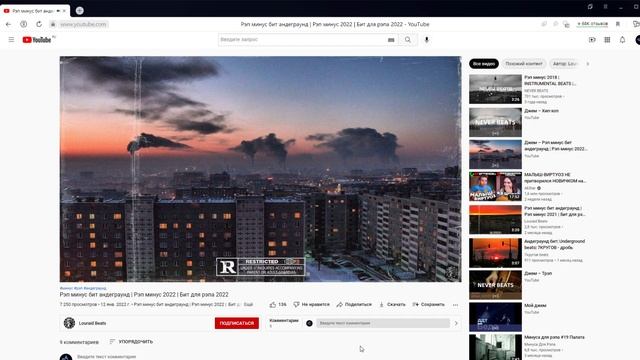The height and width of the screenshot is (360, 640).
Task: Click the 'Мой джем' title text
Action: (535, 305)
